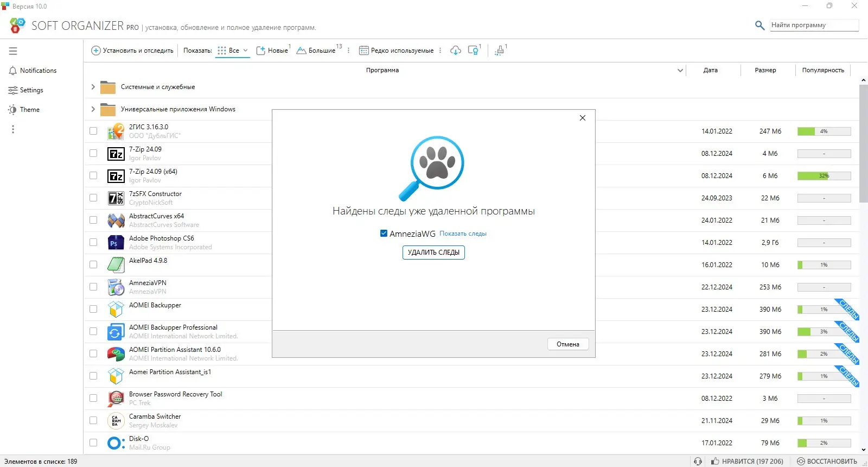Expand Универсальные приложения Windows folder
Screen dimensions: 868x467
tap(93, 109)
